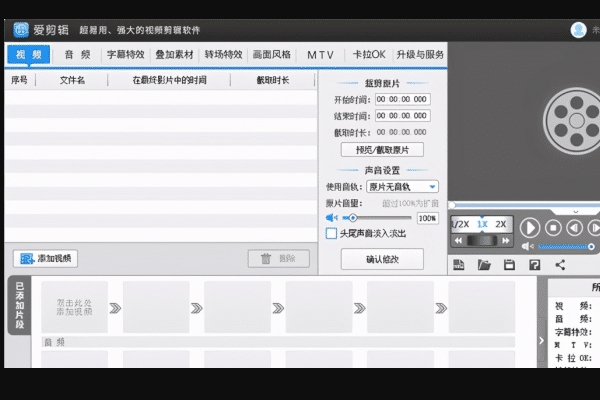Click the user avatar icon at top right
The image size is (600, 400).
[x=579, y=30]
